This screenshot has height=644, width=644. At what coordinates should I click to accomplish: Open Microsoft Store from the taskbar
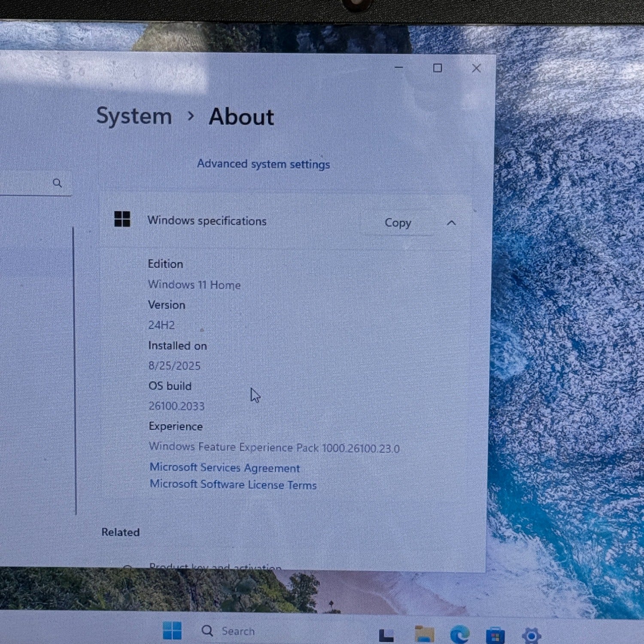pos(495,636)
